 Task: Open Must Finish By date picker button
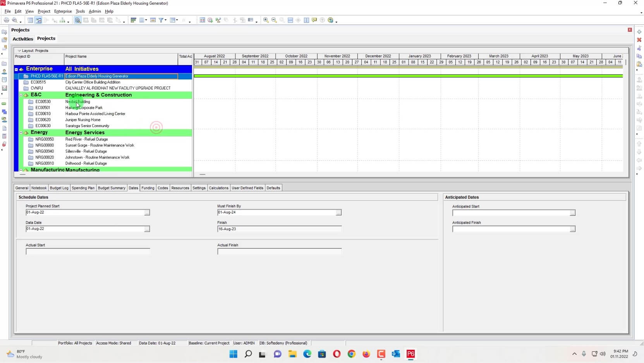[x=339, y=213]
